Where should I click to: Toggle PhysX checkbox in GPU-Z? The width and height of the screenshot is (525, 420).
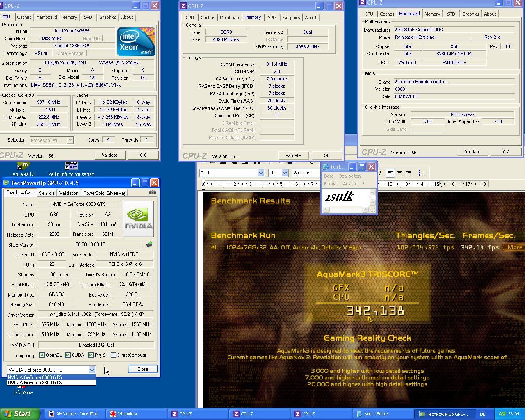(91, 355)
